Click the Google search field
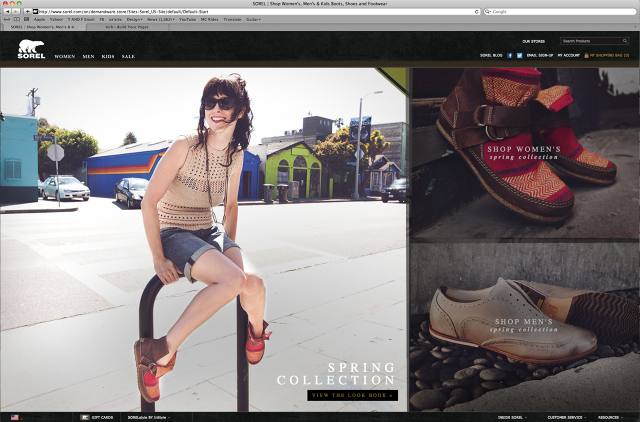 point(562,12)
